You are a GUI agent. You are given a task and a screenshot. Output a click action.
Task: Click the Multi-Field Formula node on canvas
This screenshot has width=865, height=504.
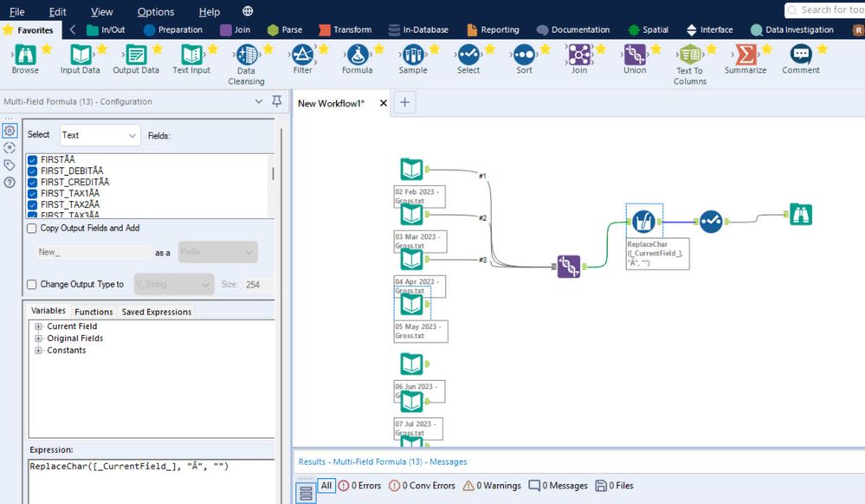[644, 222]
